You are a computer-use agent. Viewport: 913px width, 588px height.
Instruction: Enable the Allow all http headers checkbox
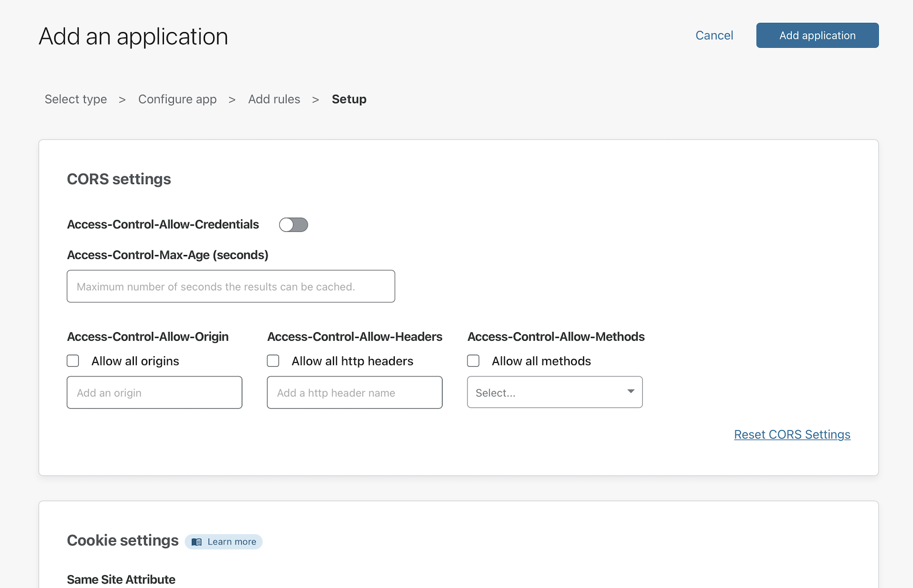[x=273, y=361]
